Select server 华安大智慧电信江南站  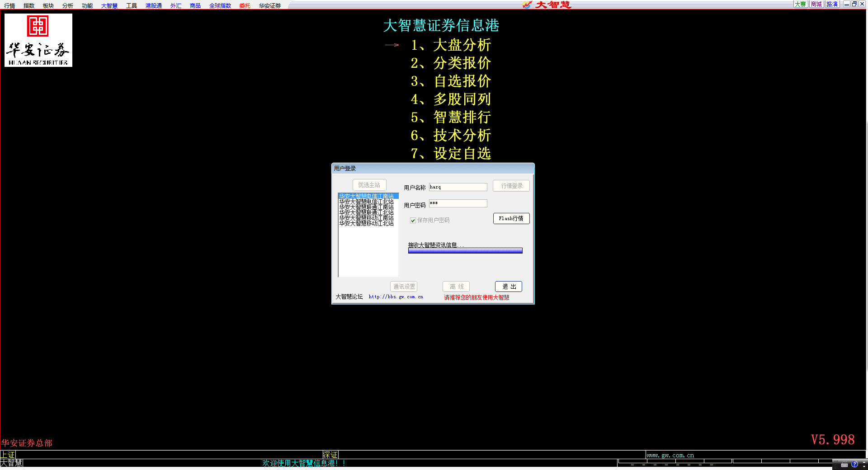[x=368, y=196]
